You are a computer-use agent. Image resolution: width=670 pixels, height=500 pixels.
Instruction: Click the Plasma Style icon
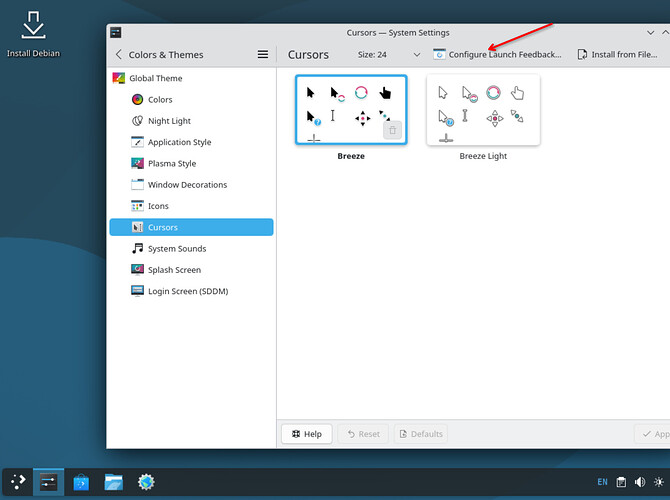point(137,163)
